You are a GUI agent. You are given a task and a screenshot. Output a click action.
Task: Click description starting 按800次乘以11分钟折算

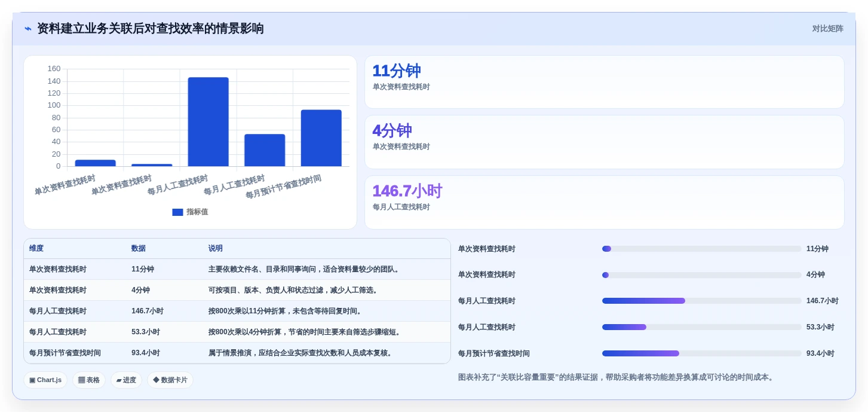(x=286, y=312)
